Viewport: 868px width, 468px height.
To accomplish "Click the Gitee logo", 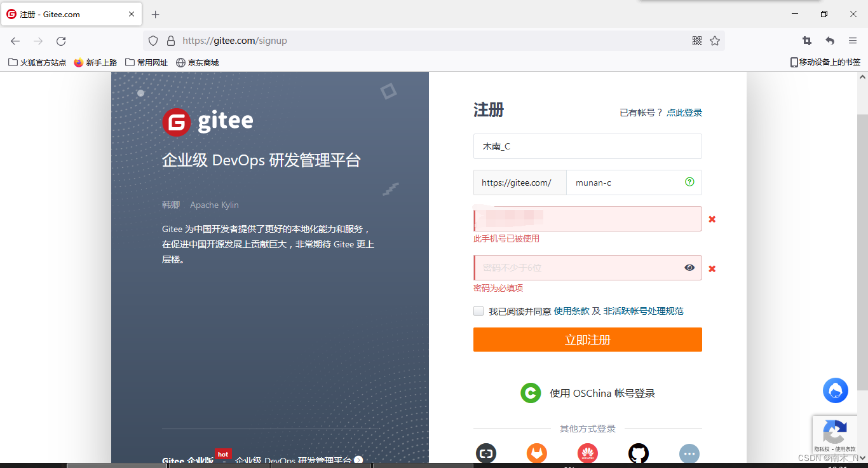I will (208, 121).
